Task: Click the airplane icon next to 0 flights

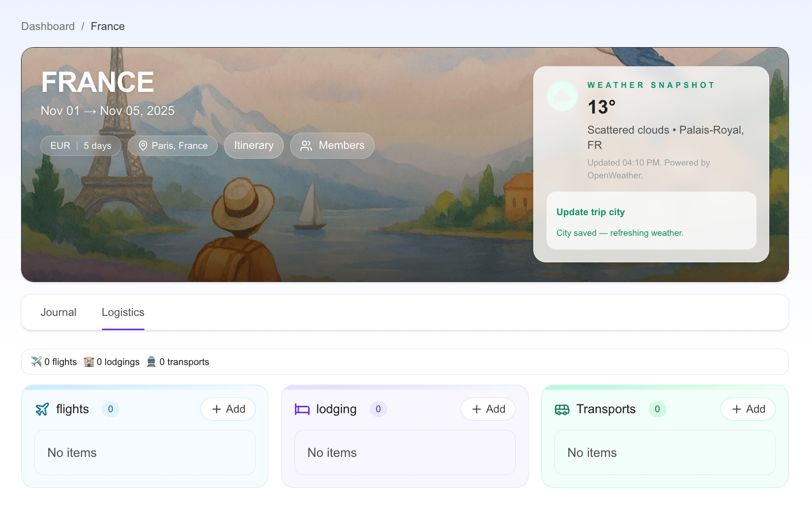Action: (x=36, y=362)
